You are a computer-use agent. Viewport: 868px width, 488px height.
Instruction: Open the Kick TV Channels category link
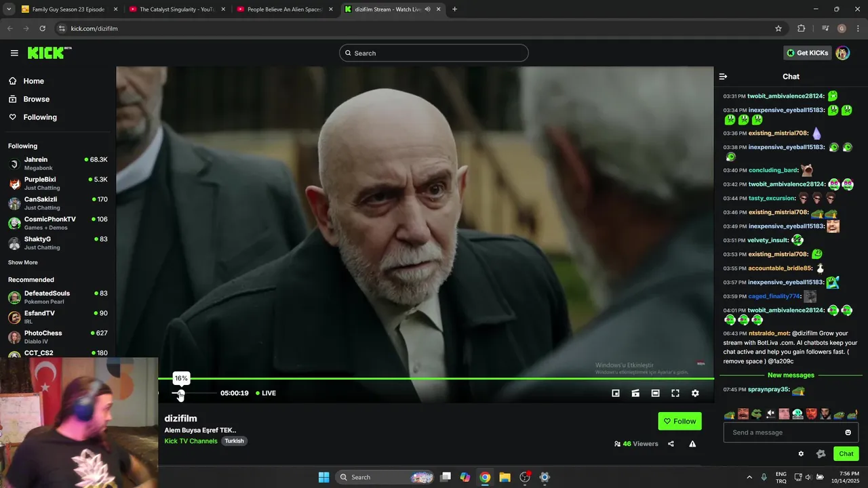191,441
